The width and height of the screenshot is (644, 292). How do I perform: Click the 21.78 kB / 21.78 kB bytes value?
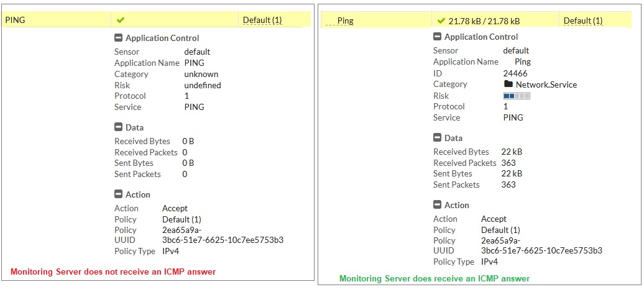(484, 21)
